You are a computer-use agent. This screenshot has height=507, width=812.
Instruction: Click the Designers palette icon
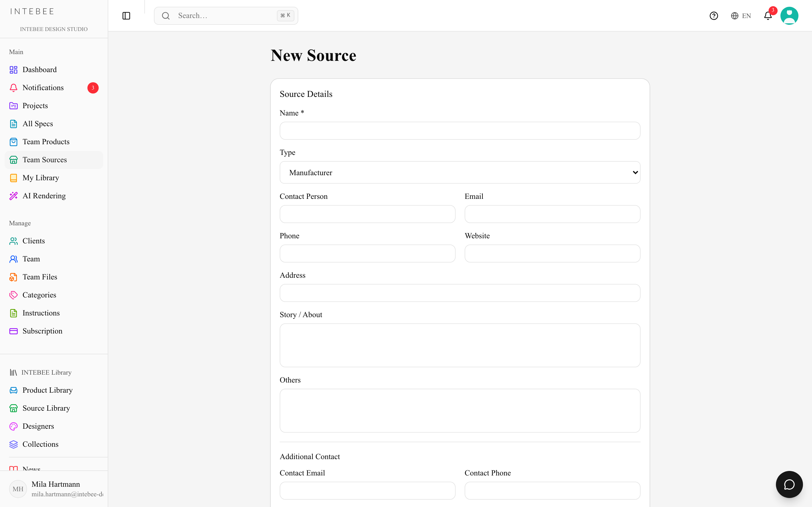[x=14, y=426]
